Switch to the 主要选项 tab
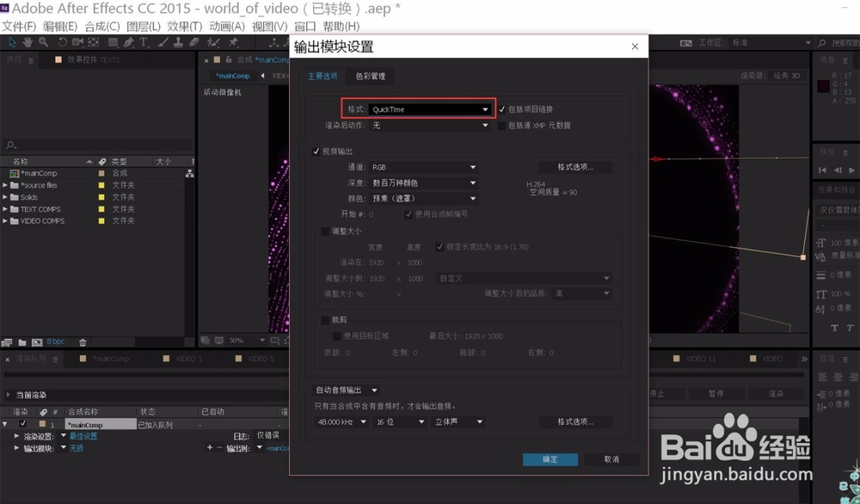 [x=322, y=77]
